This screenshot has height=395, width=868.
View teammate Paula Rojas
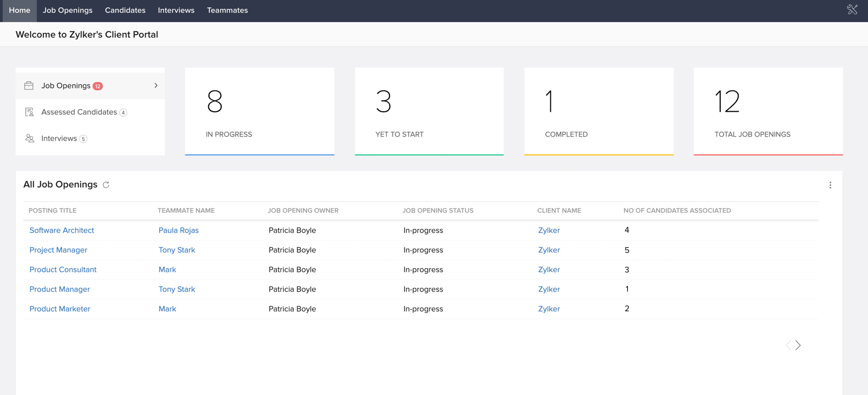tap(178, 231)
